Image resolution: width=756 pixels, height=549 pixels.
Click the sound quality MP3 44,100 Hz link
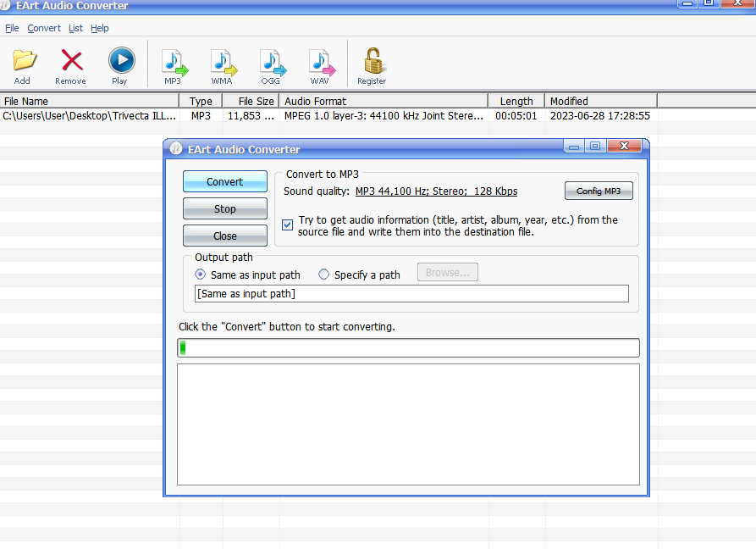pyautogui.click(x=436, y=191)
